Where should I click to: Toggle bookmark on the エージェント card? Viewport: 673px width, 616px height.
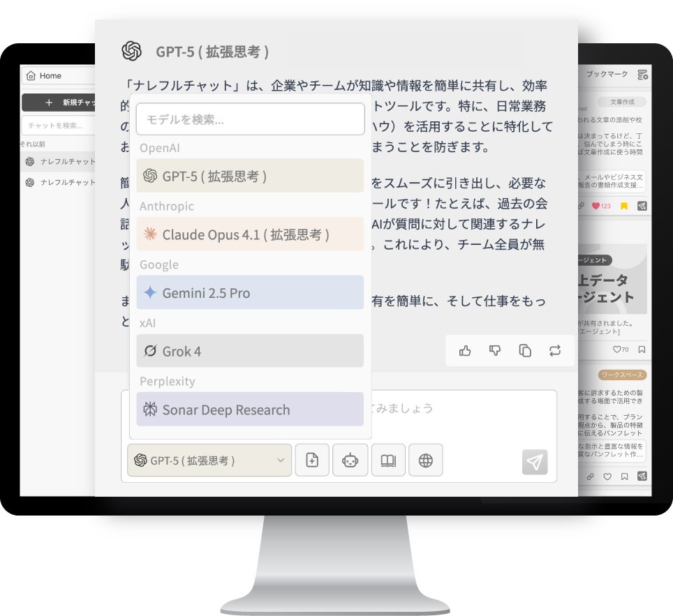click(x=642, y=350)
